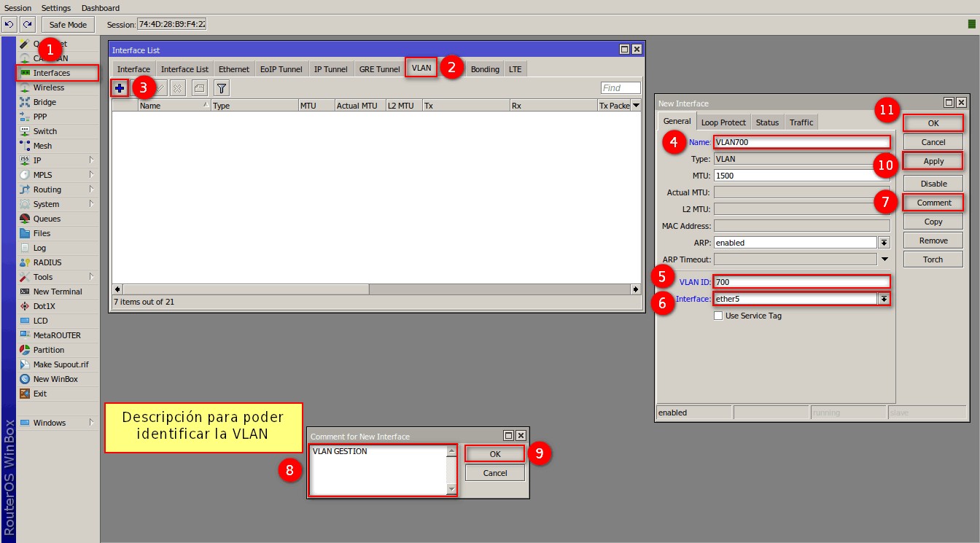The height and width of the screenshot is (543, 980).
Task: Open the Loop Protect tab
Action: [x=723, y=122]
